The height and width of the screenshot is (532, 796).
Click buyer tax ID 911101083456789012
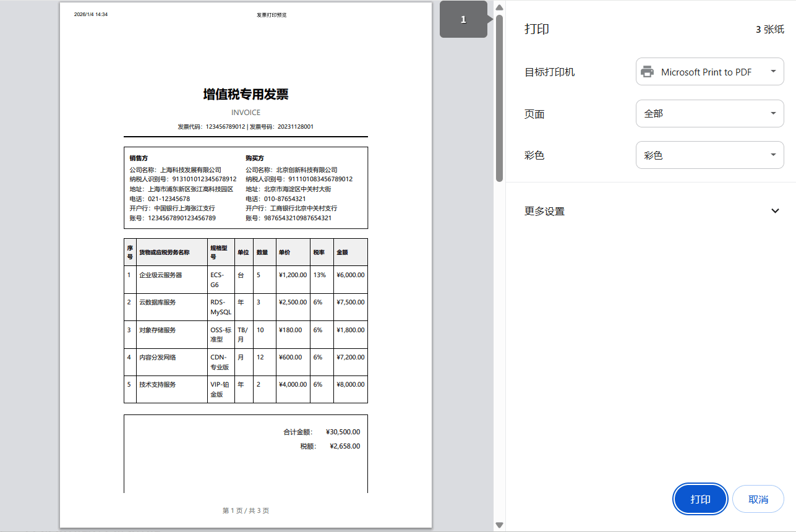point(320,179)
